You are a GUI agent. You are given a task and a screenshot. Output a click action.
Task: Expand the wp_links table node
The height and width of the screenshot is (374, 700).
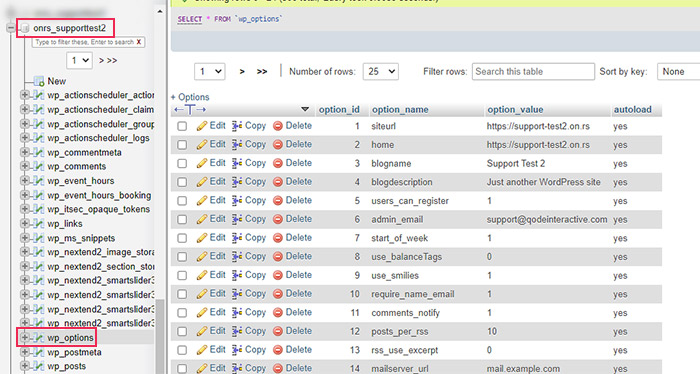click(x=25, y=224)
